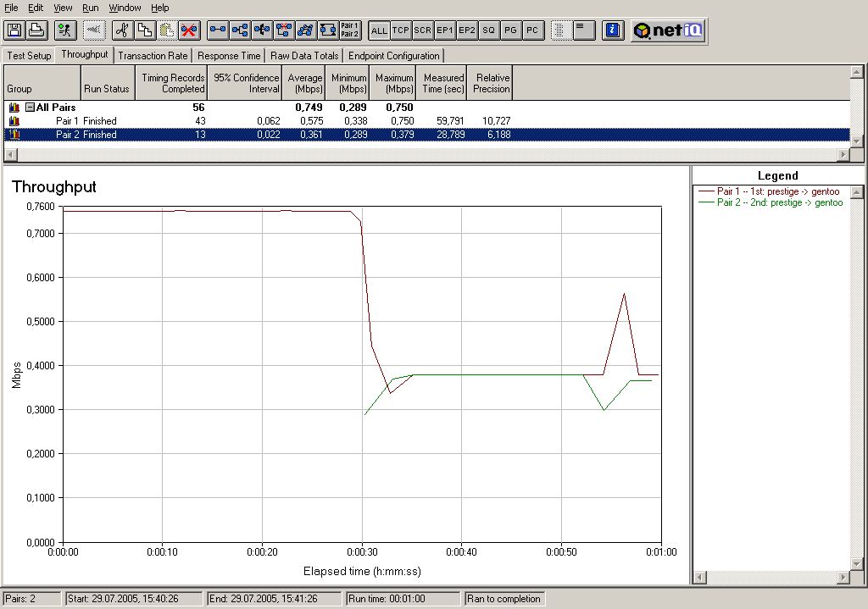Click the multiple pairs replicate icon
This screenshot has height=609, width=868.
pos(305,30)
